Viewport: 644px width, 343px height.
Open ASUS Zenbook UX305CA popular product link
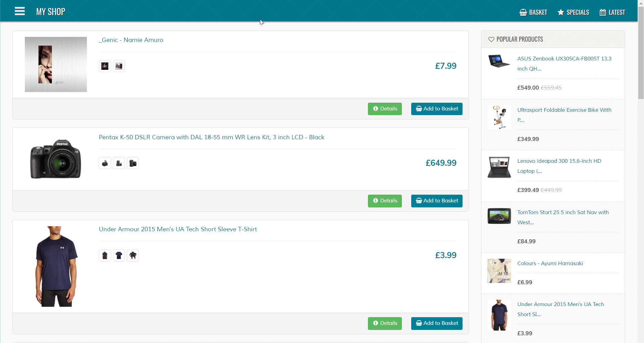(x=564, y=63)
